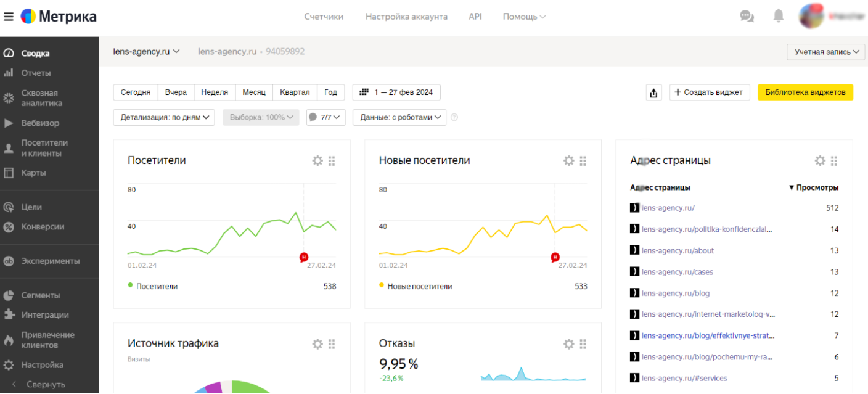Screen dimensions: 868x394
Task: Click the help question mark near Данные
Action: [x=454, y=117]
